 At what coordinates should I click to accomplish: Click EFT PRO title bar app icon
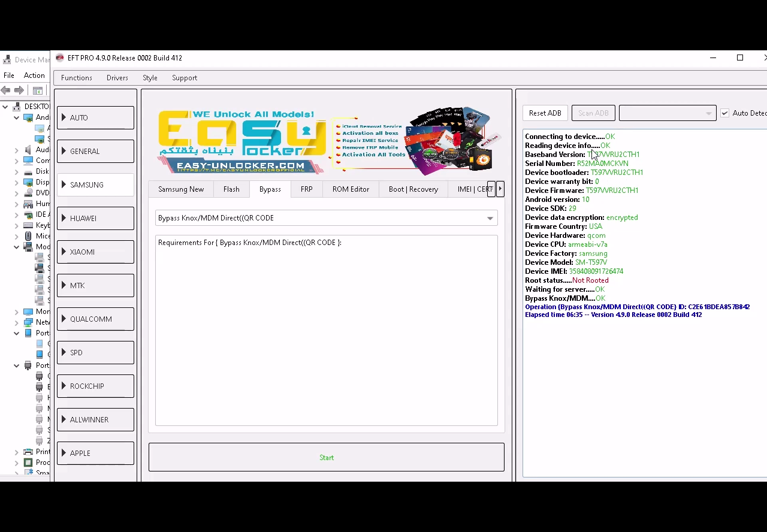coord(60,58)
